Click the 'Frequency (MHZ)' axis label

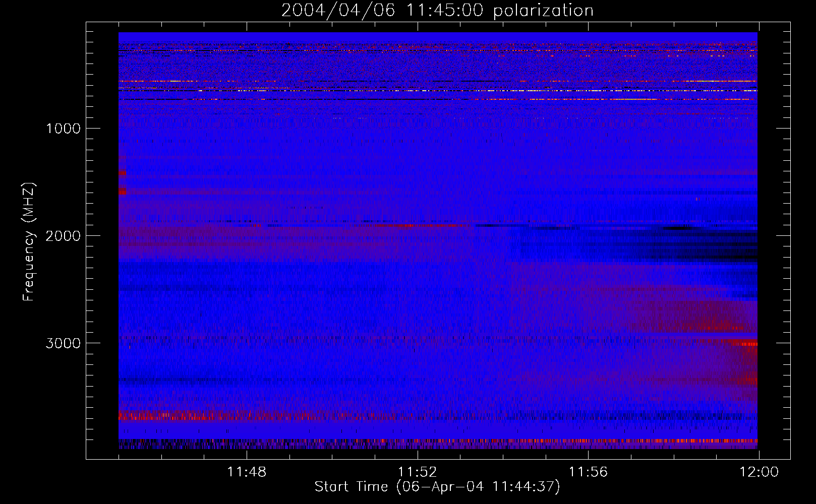click(x=29, y=242)
